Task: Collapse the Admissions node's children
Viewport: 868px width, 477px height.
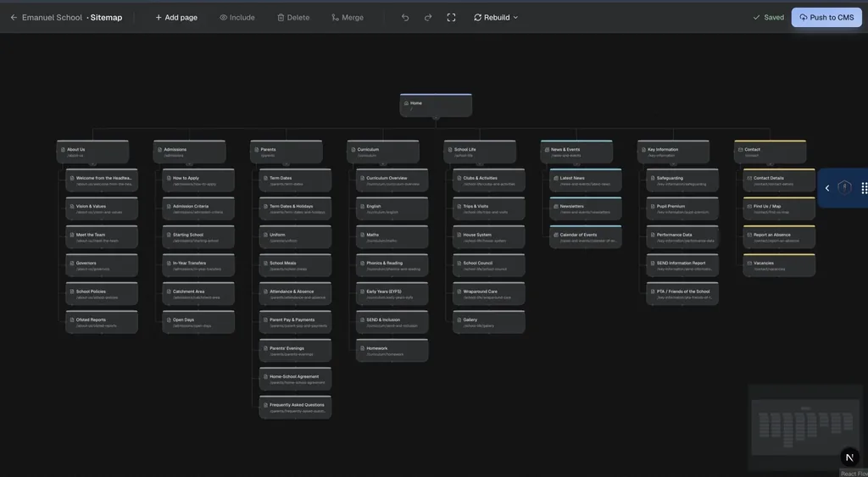Action: click(x=189, y=164)
